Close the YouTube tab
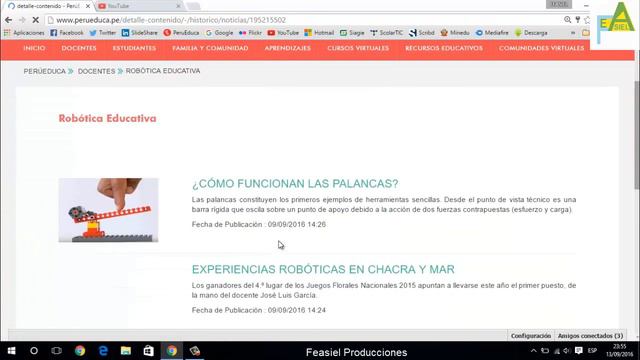The width and height of the screenshot is (640, 360). click(x=178, y=6)
